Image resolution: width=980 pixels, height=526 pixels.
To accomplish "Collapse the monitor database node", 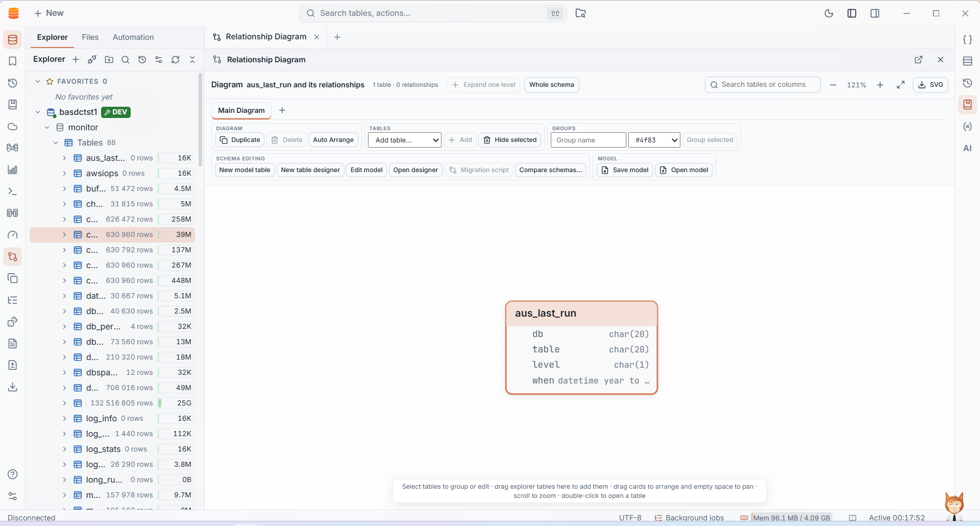I will click(x=47, y=127).
